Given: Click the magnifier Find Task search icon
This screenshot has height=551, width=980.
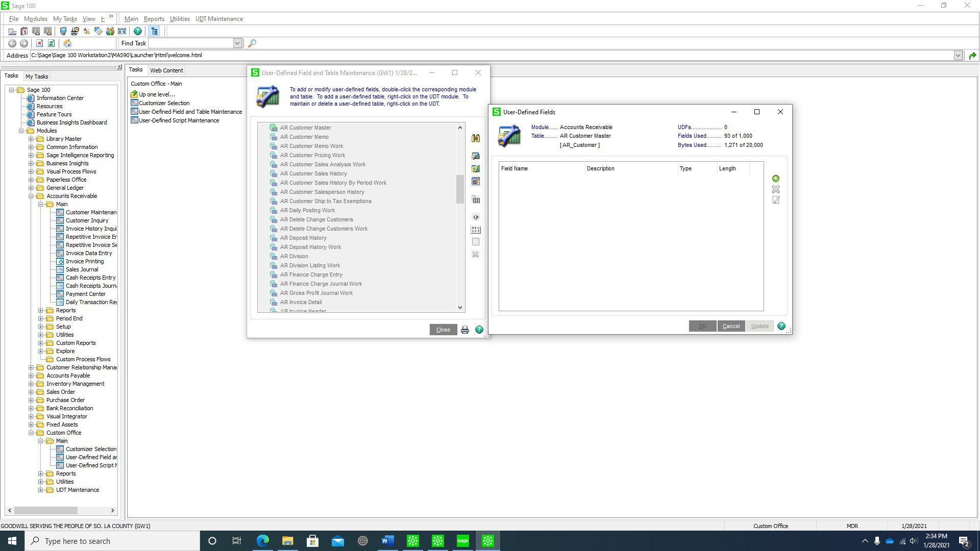Looking at the screenshot, I should point(252,43).
